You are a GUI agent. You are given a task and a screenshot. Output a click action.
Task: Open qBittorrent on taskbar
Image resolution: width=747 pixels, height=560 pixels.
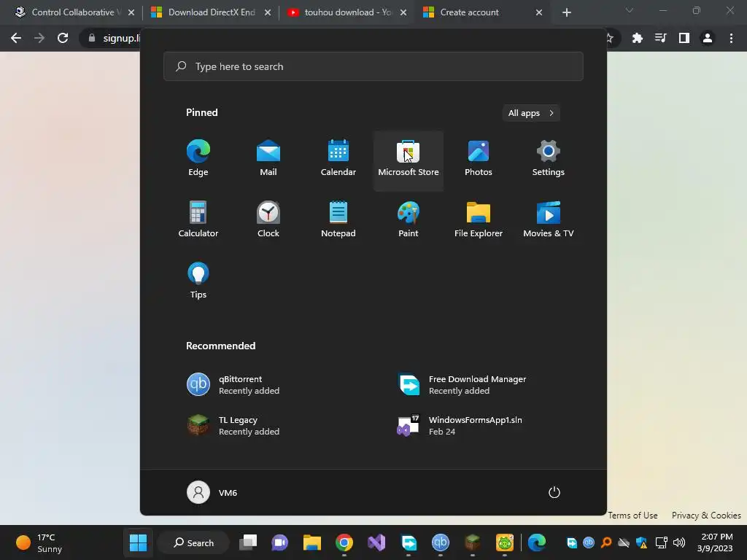point(440,542)
